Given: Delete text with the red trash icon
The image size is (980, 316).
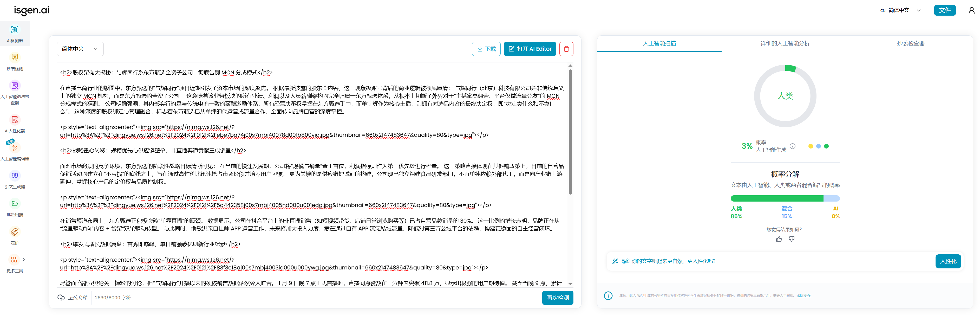Looking at the screenshot, I should click(566, 49).
